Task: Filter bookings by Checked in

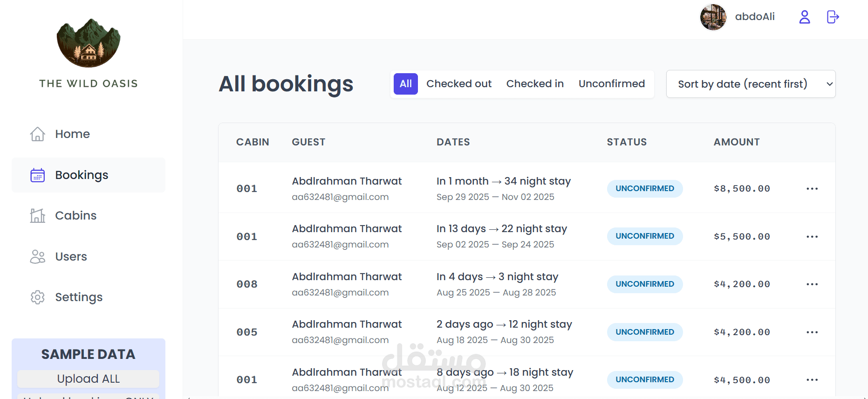Action: point(535,84)
